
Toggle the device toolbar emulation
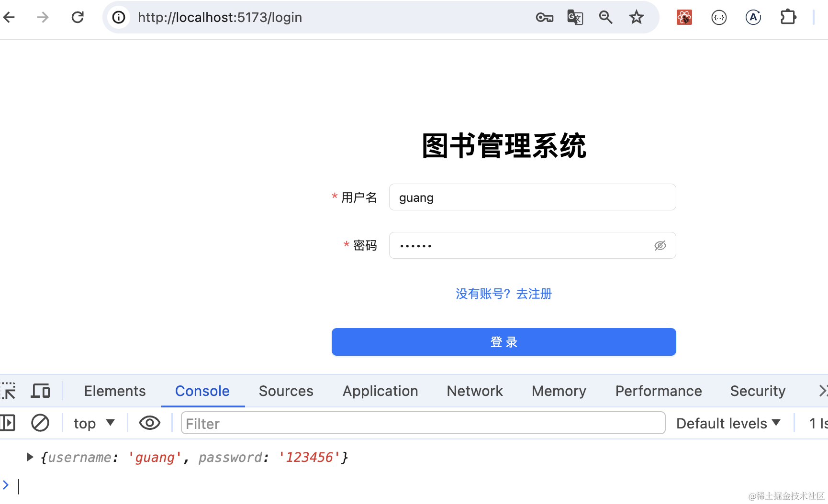click(41, 391)
